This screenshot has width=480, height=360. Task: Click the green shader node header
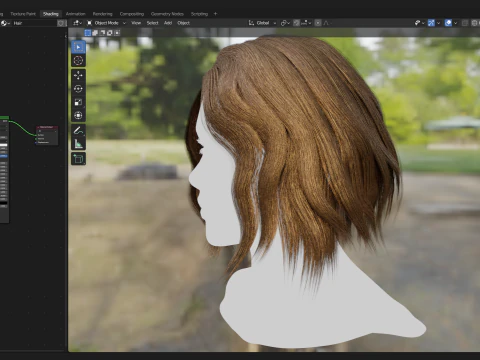(x=4, y=117)
